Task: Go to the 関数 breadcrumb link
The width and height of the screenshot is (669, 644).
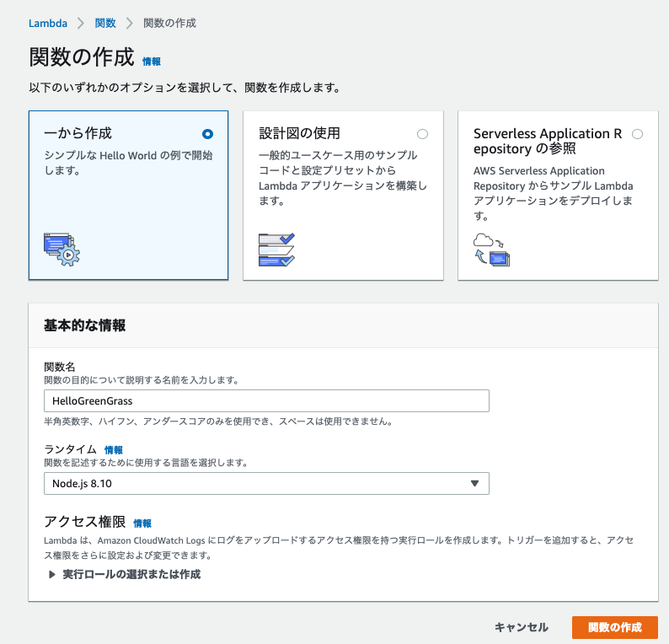Action: tap(105, 23)
